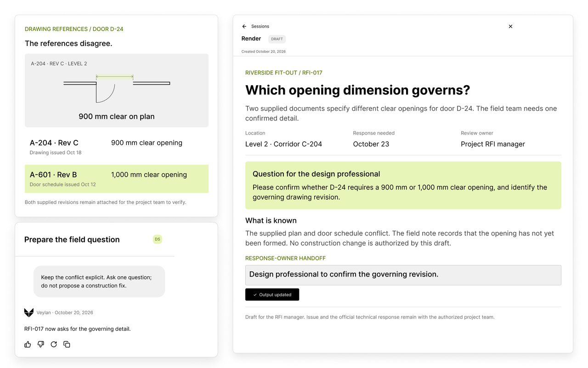588x368 pixels.
Task: Click 'A-204 · REV C · LEVEL 2' drawing label
Action: [59, 63]
